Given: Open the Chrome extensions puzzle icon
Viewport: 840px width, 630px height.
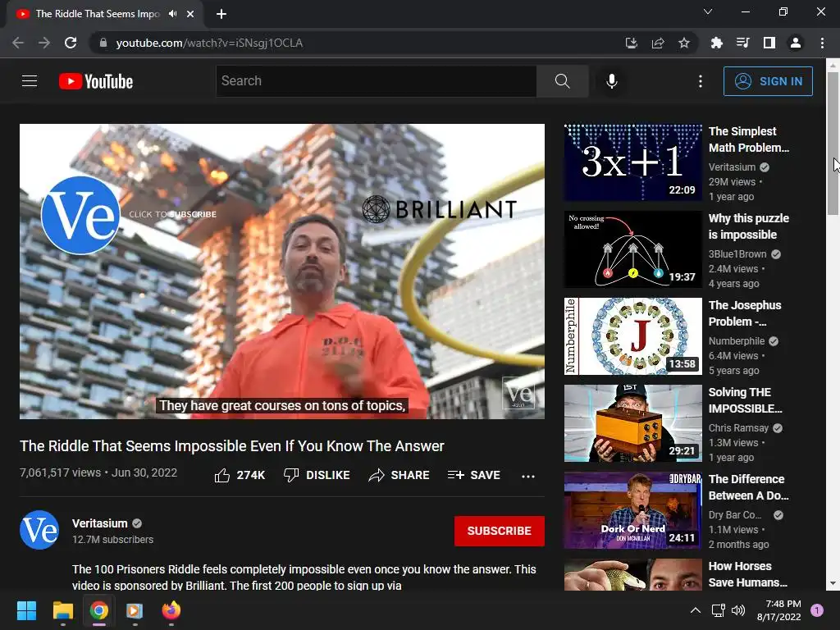Looking at the screenshot, I should click(716, 43).
